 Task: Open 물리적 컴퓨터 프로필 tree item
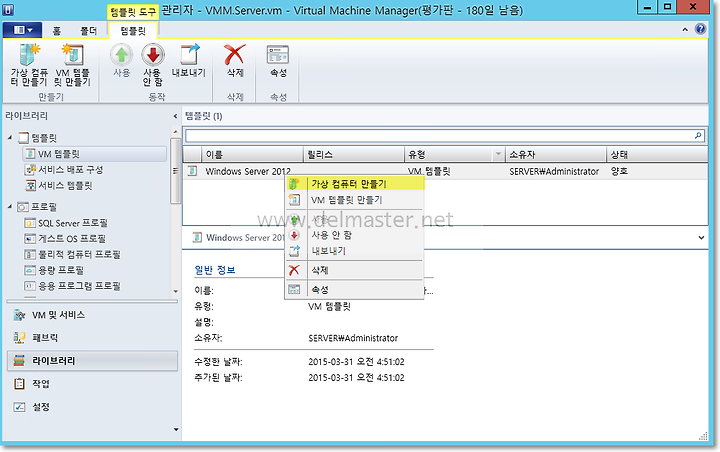73,254
